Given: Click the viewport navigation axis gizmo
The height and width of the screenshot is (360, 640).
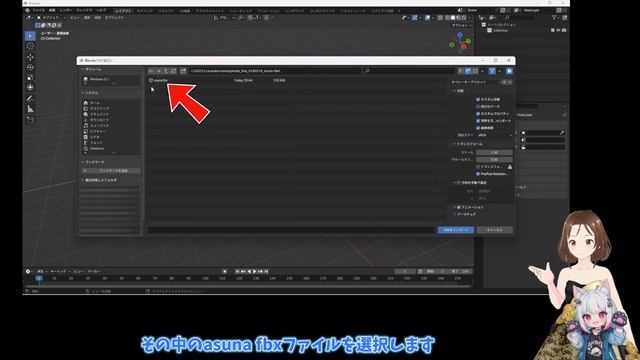Looking at the screenshot, I should [460, 42].
